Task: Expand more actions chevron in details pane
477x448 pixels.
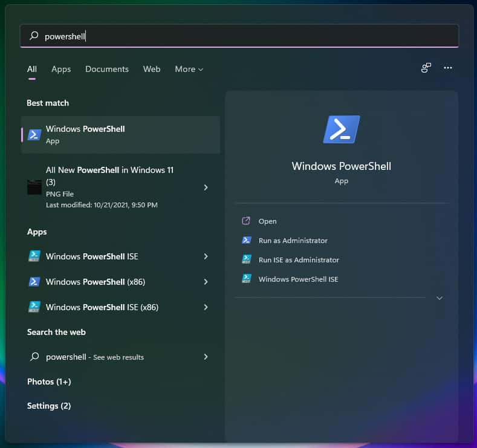Action: click(440, 298)
